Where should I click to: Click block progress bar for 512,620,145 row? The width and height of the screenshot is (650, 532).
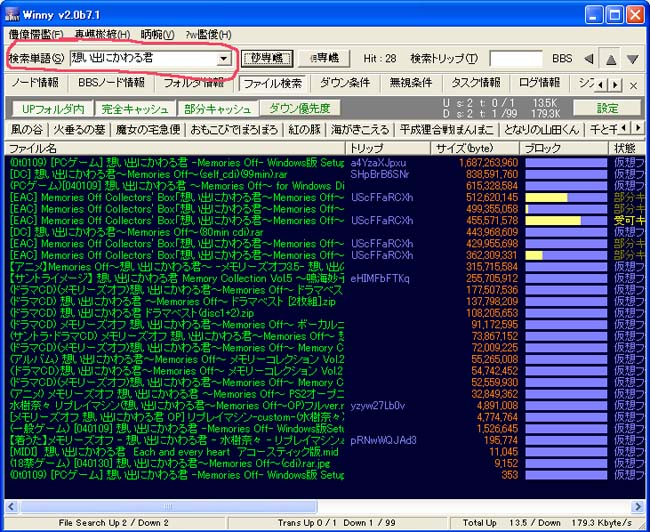pyautogui.click(x=566, y=197)
